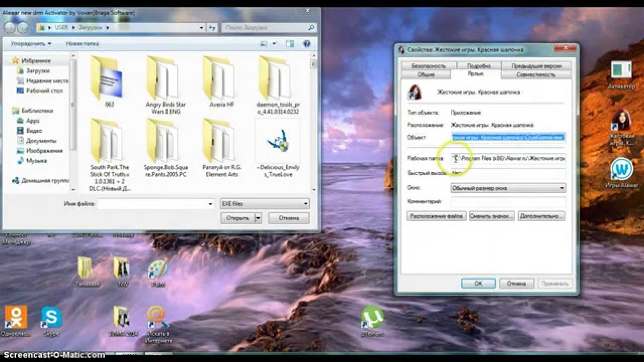
Task: Select the Игры Alawar desktop shortcut
Action: click(621, 173)
